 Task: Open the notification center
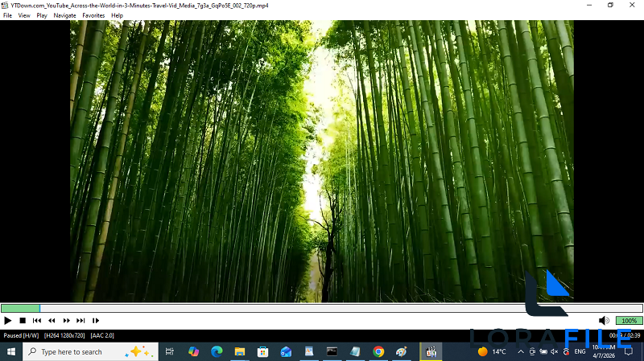[629, 351]
